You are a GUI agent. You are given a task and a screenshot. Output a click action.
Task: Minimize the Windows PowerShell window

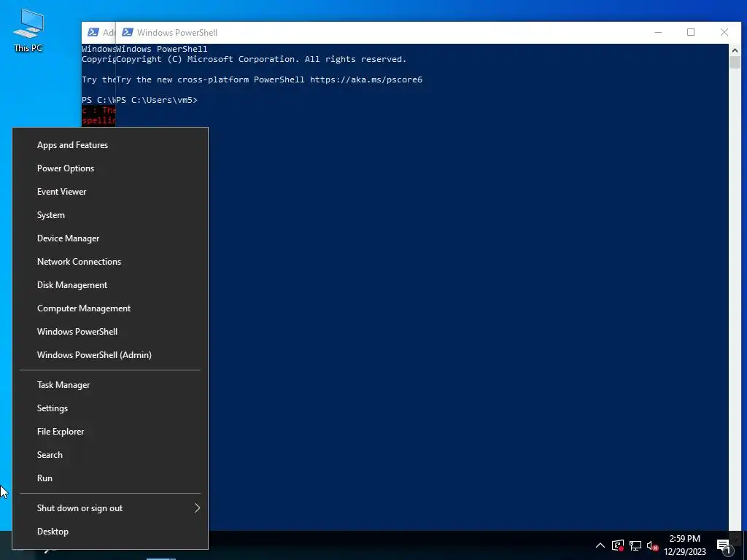658,32
